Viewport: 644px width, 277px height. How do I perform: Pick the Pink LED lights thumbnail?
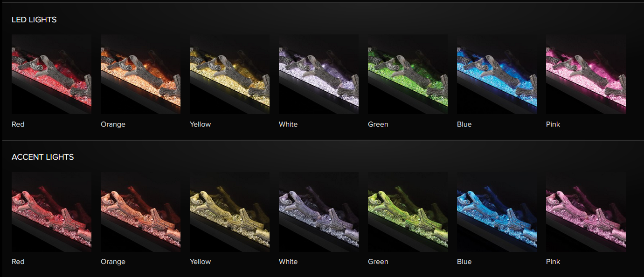(x=586, y=74)
